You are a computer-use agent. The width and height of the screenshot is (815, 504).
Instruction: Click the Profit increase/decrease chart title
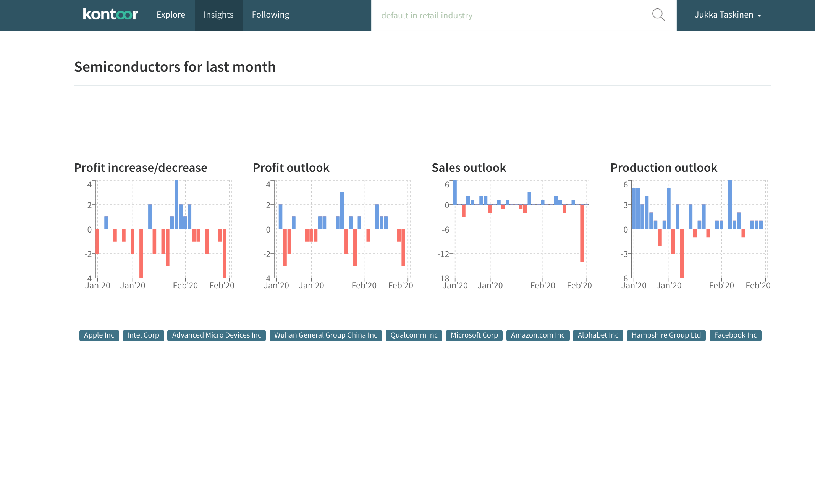(x=141, y=168)
